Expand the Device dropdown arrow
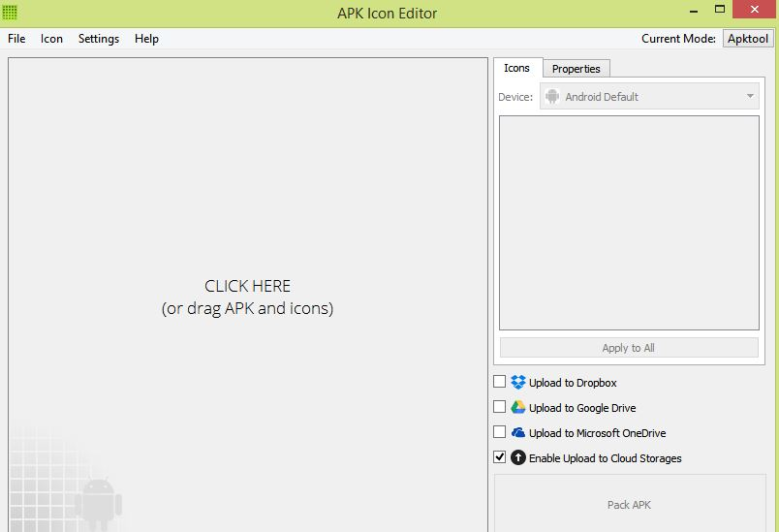Viewport: 779px width, 532px height. (750, 97)
